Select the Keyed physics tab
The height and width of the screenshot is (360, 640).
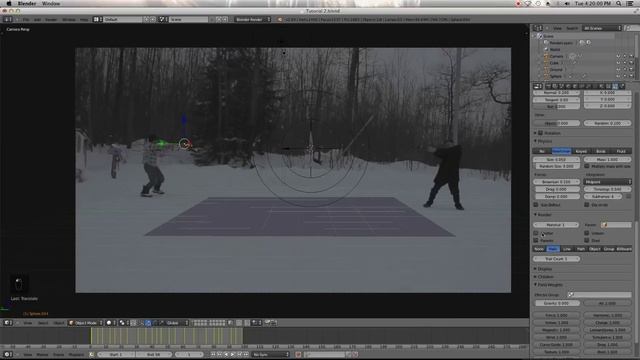pyautogui.click(x=581, y=151)
